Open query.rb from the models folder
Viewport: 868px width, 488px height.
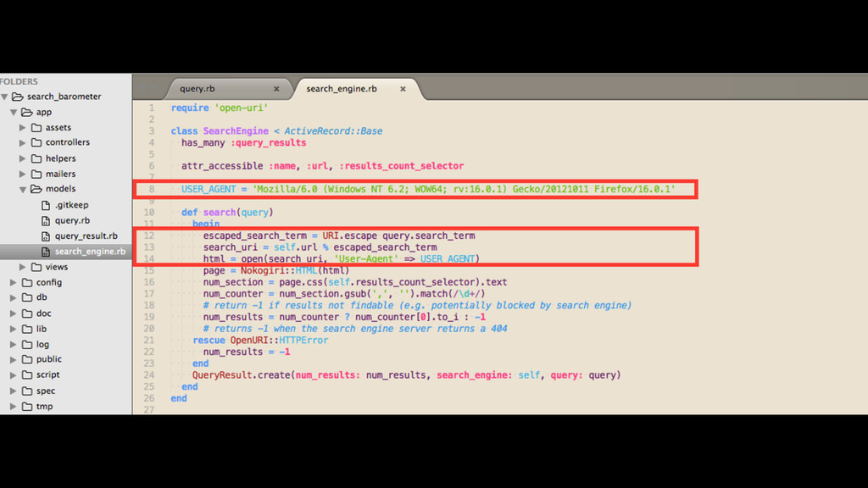73,221
